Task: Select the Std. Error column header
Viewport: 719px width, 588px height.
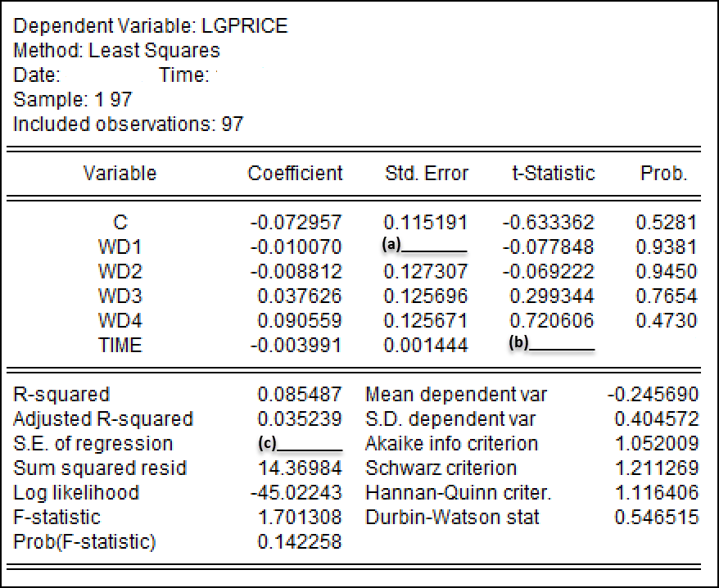Action: (427, 174)
